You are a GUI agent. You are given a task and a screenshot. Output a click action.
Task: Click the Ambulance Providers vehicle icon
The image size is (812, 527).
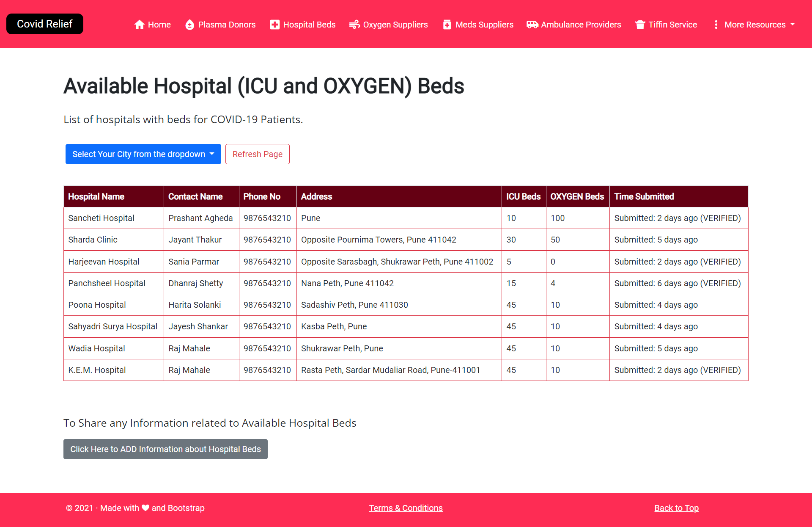pyautogui.click(x=532, y=25)
